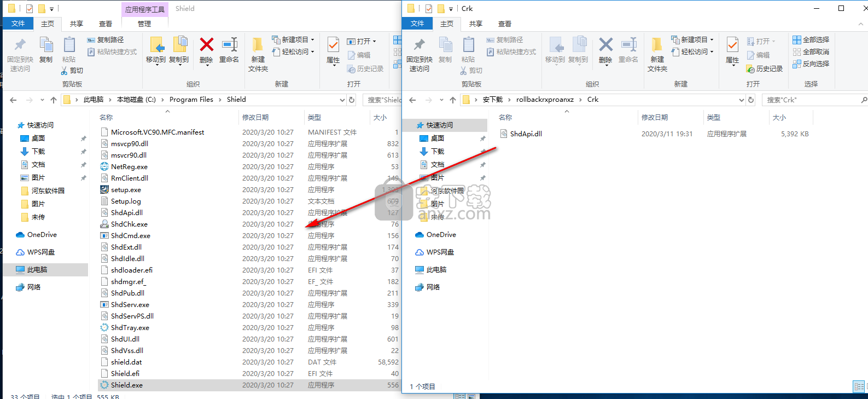Click rollbackrxproanxz breadcrumb in Crk window
The width and height of the screenshot is (868, 399).
(545, 100)
